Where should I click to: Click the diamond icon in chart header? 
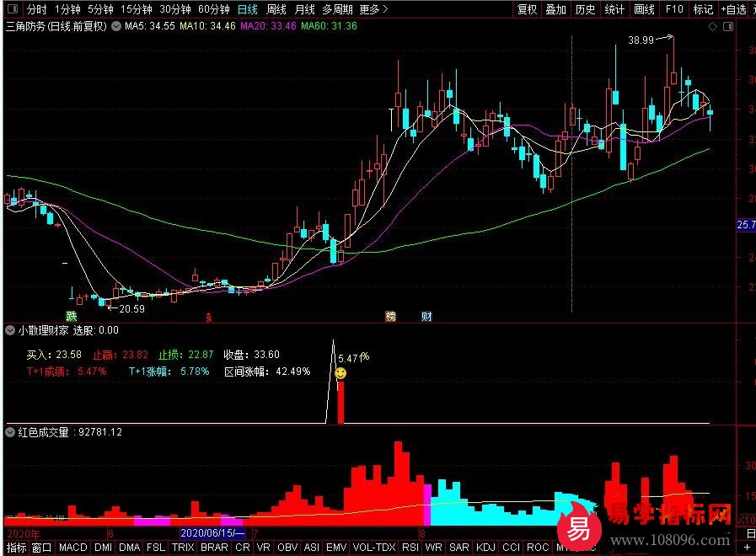[712, 27]
